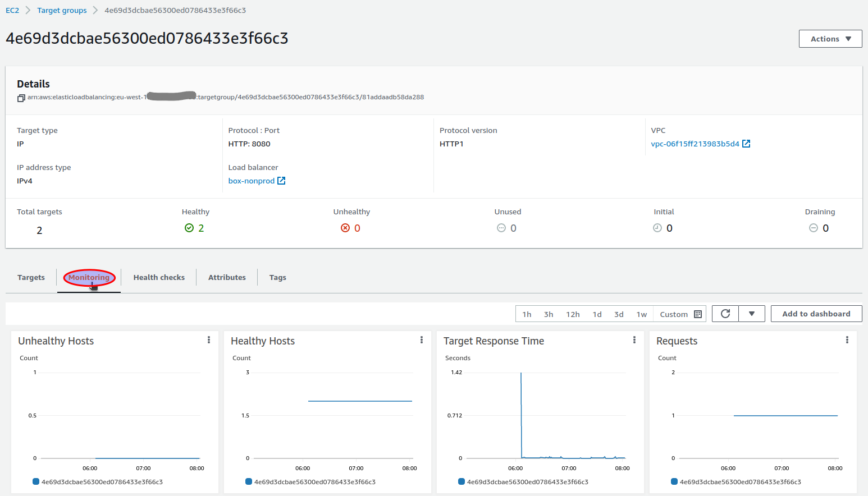The width and height of the screenshot is (868, 496).
Task: Open the Target Response Time widget options menu
Action: [x=634, y=339]
